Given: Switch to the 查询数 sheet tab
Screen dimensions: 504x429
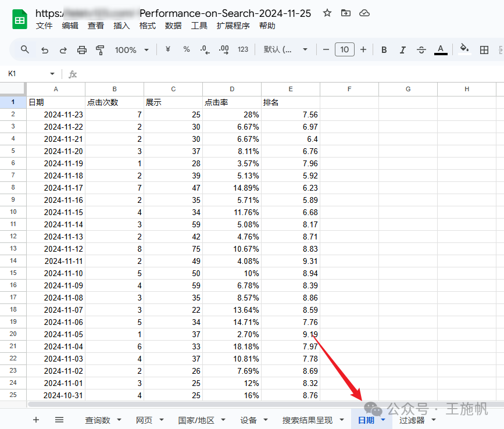Looking at the screenshot, I should 98,420.
